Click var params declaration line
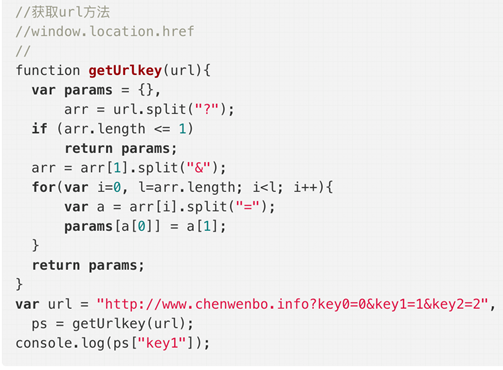The width and height of the screenshot is (503, 370). [96, 90]
